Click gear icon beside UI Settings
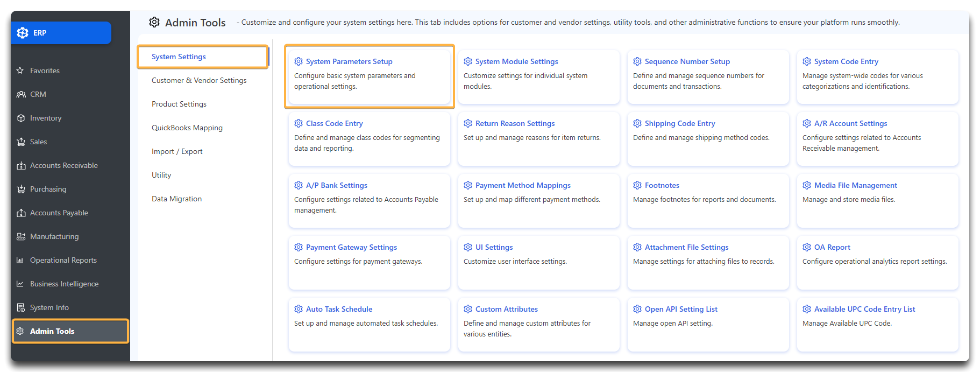The width and height of the screenshot is (980, 372). click(468, 247)
